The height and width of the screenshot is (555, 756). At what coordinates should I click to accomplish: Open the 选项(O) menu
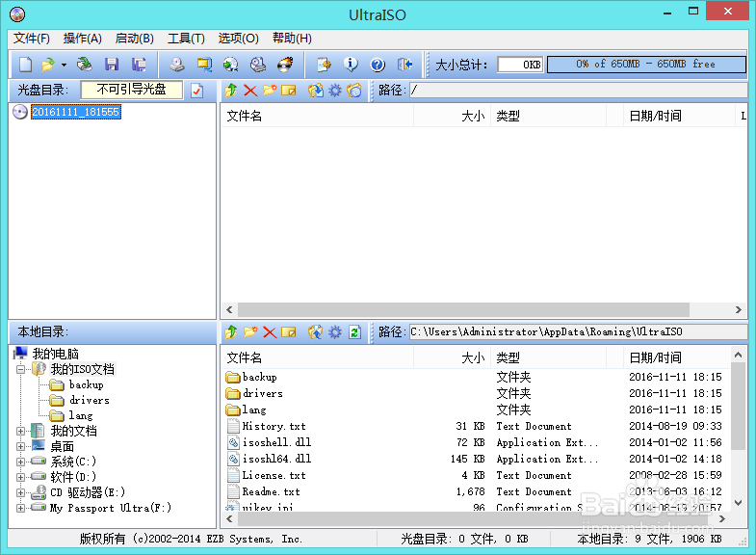[238, 39]
